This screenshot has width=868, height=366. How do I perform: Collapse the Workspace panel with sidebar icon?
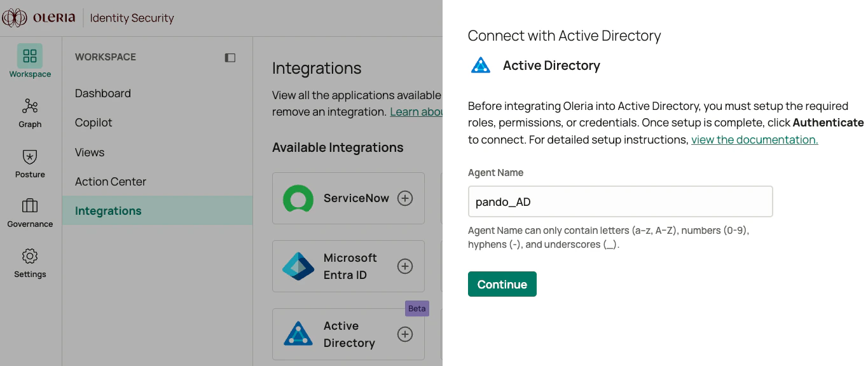tap(230, 58)
